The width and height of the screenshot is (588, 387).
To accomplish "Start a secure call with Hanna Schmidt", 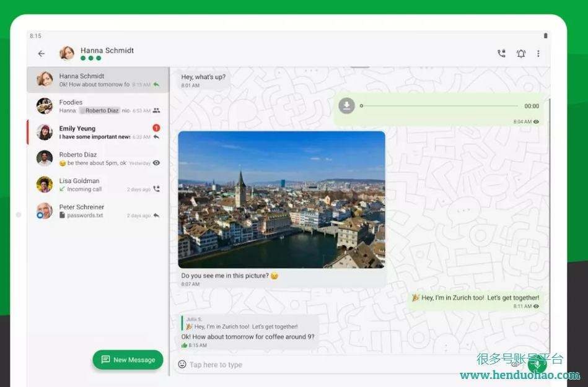I will [x=501, y=54].
